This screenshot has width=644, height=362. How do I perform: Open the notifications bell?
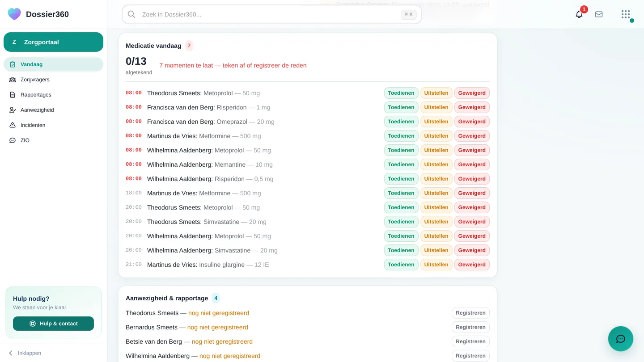point(579,14)
